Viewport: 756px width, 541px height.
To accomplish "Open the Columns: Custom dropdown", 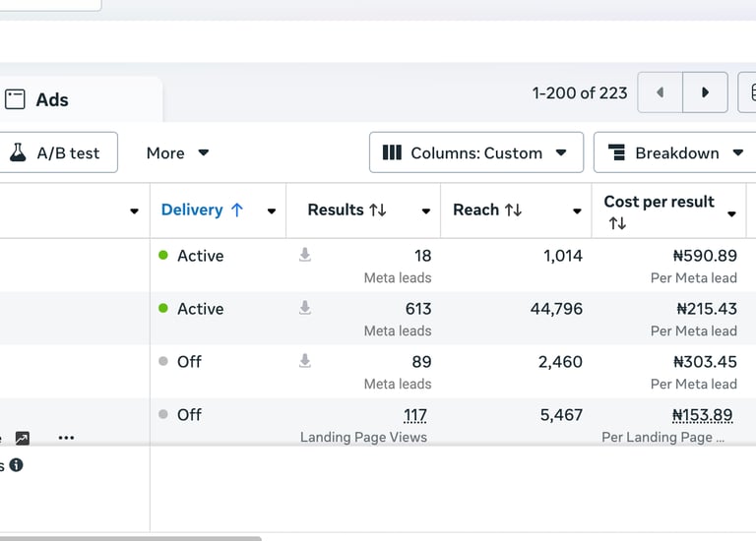I will coord(475,152).
